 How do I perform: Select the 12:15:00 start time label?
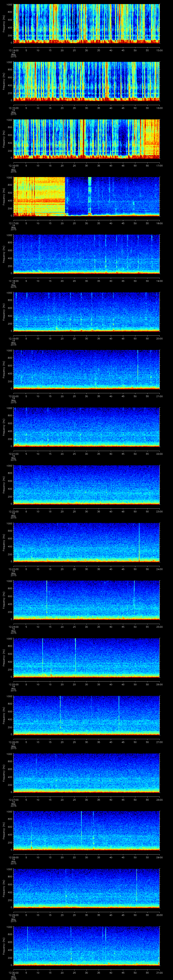pos(14,108)
